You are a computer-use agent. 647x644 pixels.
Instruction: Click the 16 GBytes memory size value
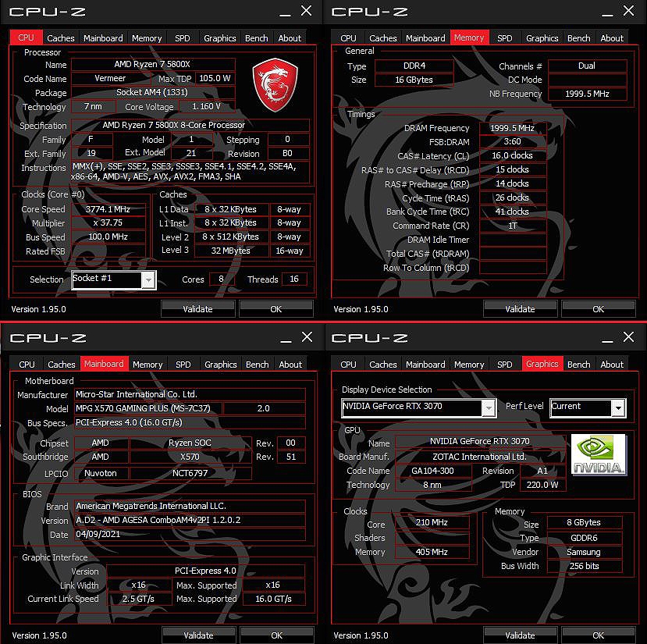(x=414, y=80)
